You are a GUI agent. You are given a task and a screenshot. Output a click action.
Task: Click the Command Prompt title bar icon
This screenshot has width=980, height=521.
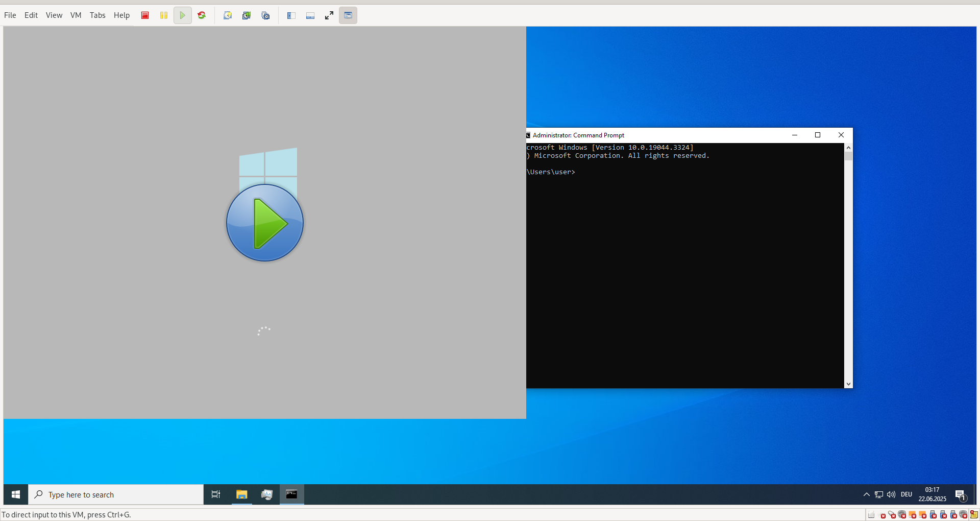528,135
